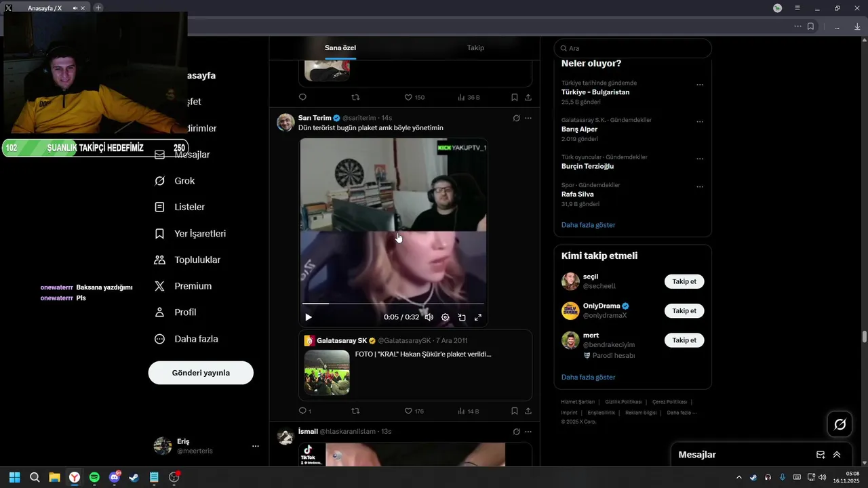This screenshot has width=868, height=488.
Task: Bookmark page via browser toolbar icon
Action: tap(810, 26)
